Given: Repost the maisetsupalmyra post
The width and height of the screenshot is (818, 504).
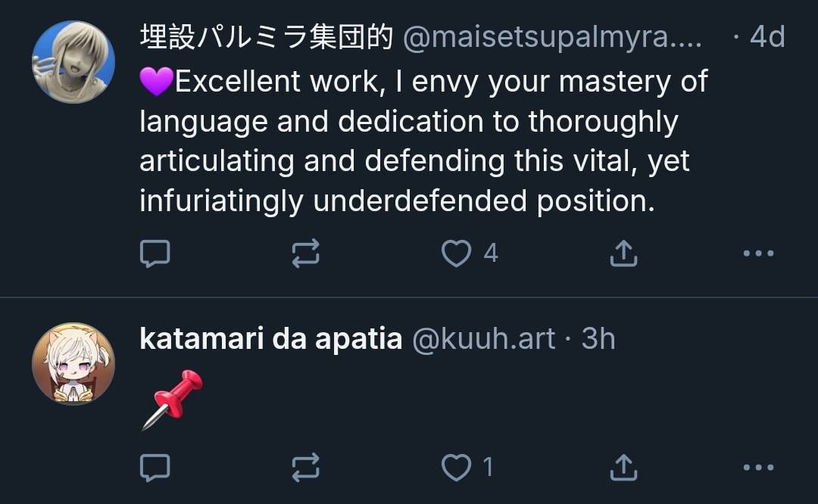Looking at the screenshot, I should [x=306, y=254].
